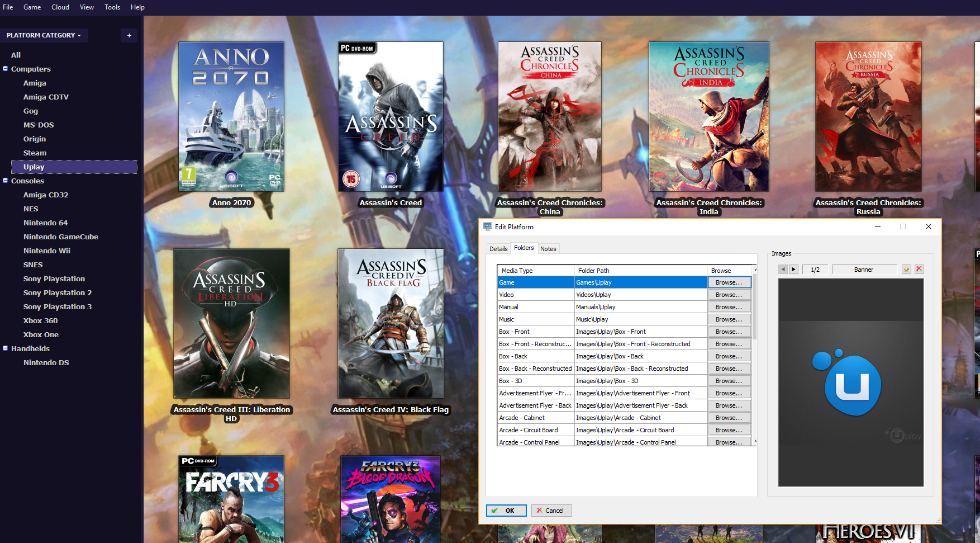Select the Far Cry 3 game cover
This screenshot has height=543, width=980.
tap(231, 499)
